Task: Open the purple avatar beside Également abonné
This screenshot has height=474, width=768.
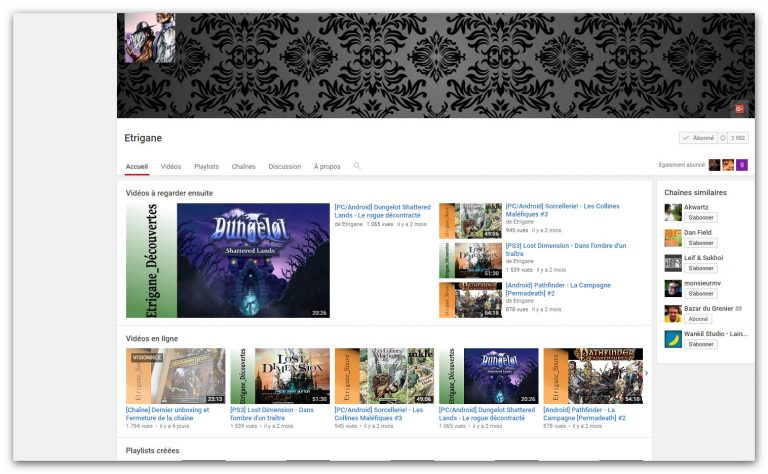Action: [742, 165]
